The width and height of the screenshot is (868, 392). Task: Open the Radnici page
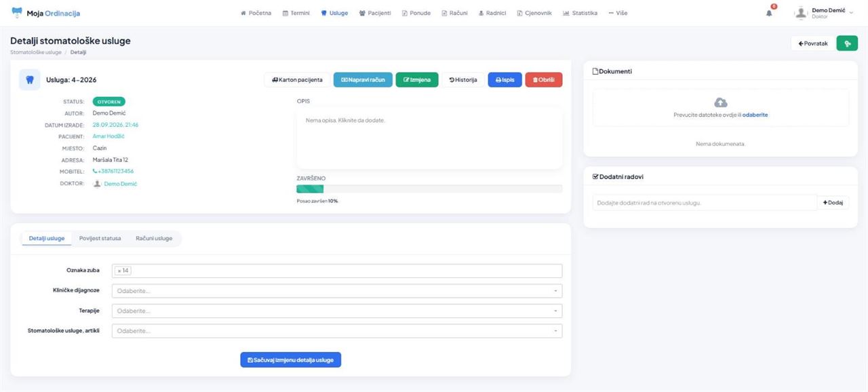click(492, 13)
